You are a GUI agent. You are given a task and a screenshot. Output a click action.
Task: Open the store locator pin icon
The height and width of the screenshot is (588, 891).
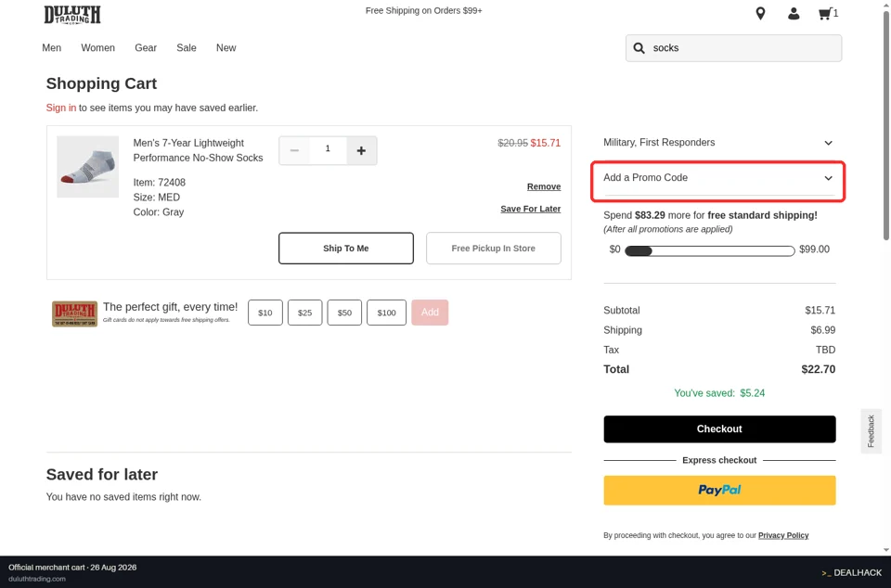[x=760, y=14]
